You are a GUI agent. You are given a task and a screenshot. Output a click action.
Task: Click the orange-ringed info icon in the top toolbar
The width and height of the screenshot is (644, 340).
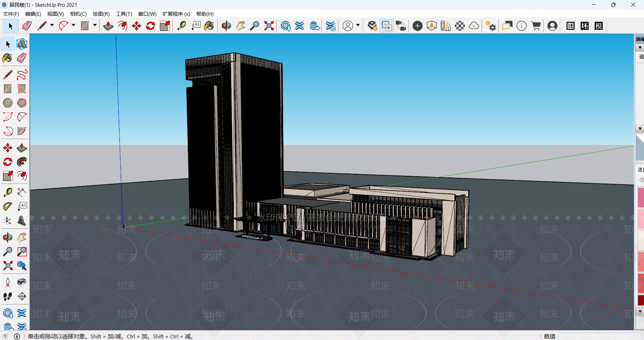[521, 26]
